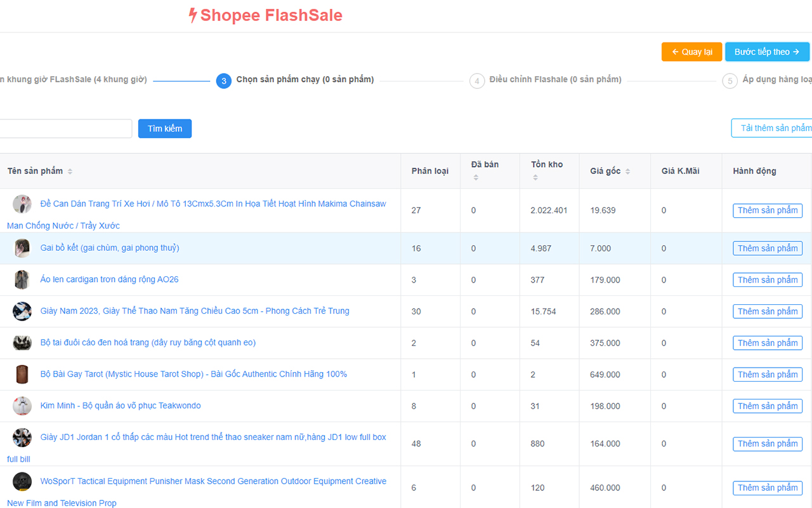Add Gai bồ kết via Thêm sản phẩm
Screen dimensions: 812x508
click(x=768, y=248)
